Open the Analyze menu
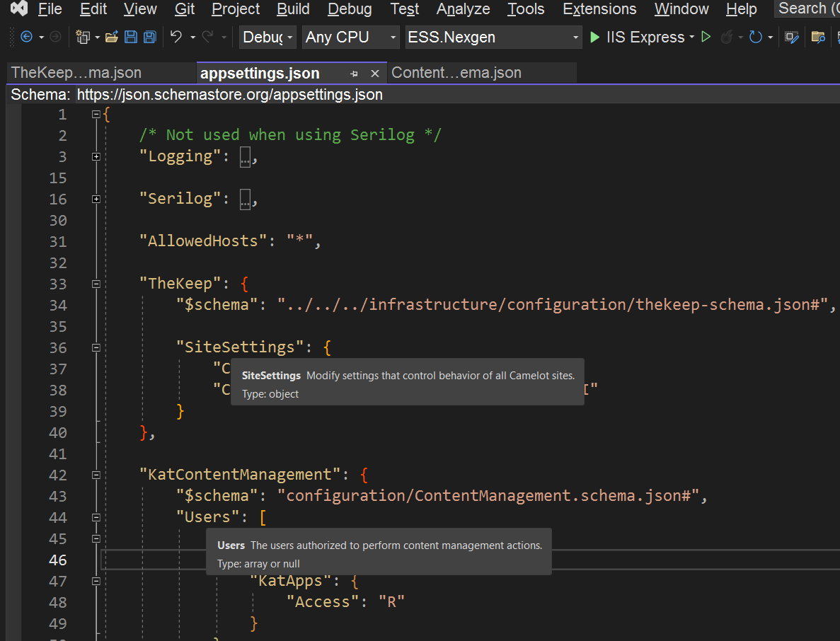Screen dimensions: 840x641 tap(463, 9)
